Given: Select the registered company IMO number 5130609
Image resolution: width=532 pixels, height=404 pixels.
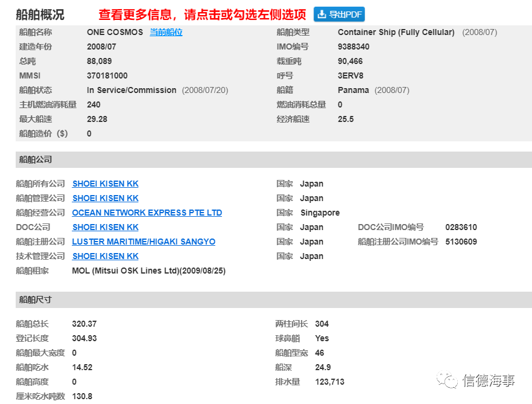Looking at the screenshot, I should click(461, 242).
